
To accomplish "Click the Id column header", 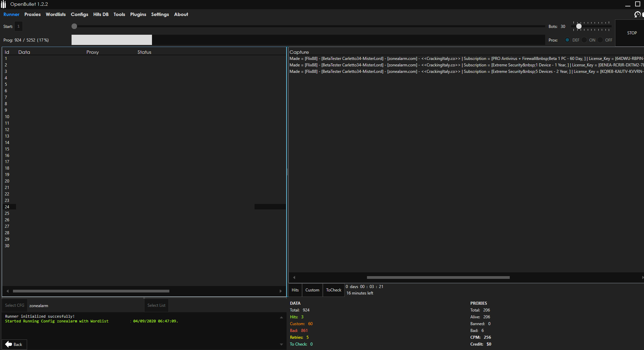I will [7, 52].
